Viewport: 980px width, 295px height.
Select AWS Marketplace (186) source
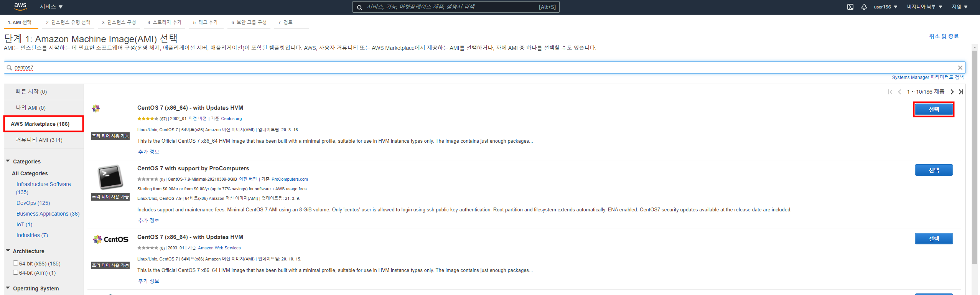click(44, 124)
